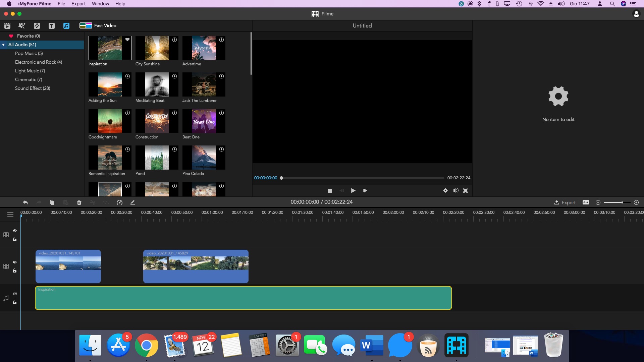Select the Audio music panel icon
Image resolution: width=644 pixels, height=362 pixels.
click(66, 25)
